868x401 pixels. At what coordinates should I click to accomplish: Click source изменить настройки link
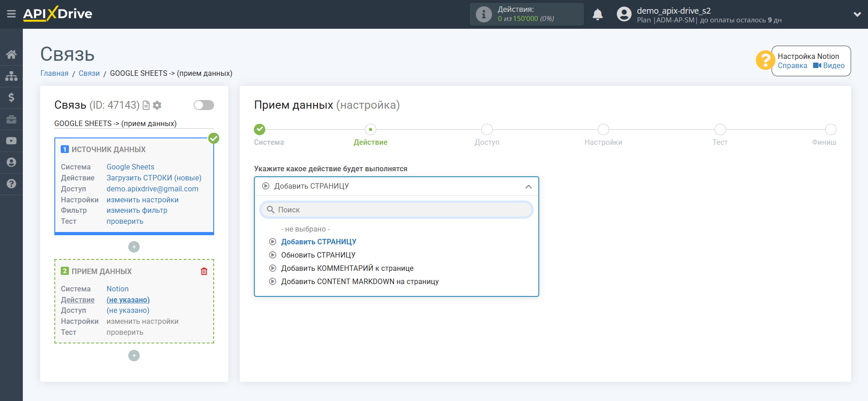click(x=142, y=200)
